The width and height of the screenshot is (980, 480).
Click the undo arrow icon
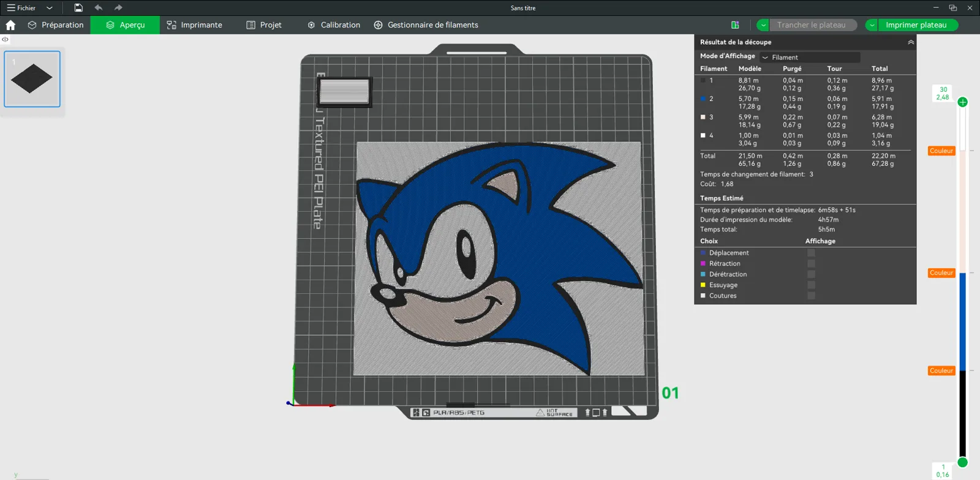tap(99, 8)
